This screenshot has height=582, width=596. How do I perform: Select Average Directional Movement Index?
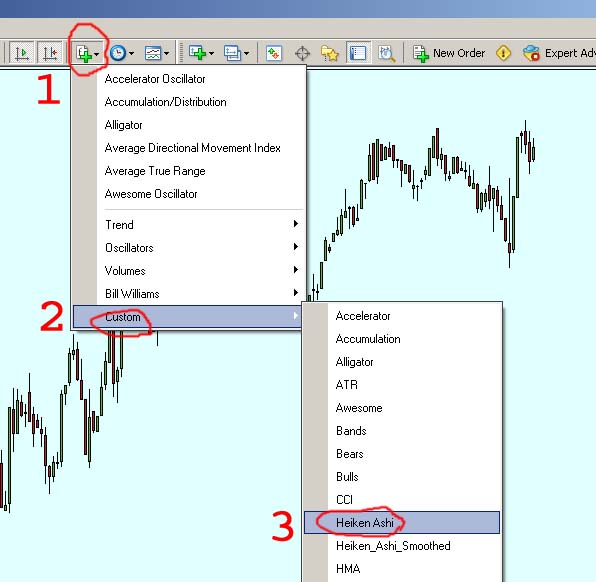tap(189, 148)
